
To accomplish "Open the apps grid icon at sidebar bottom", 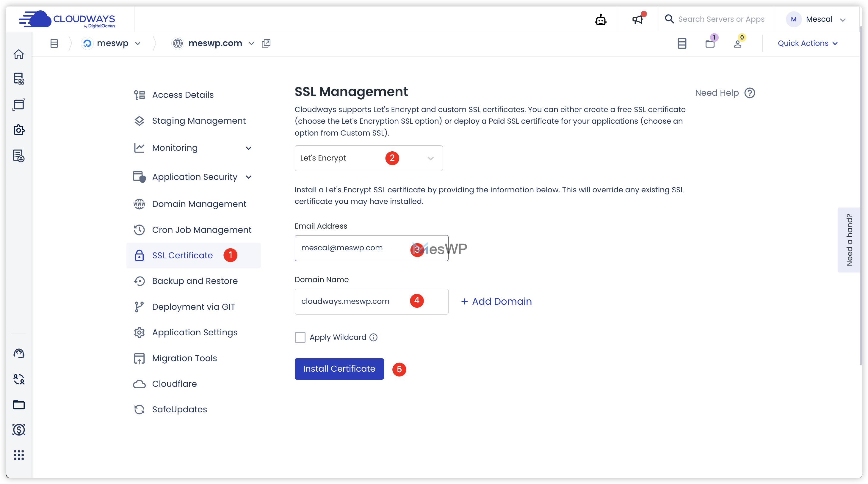I will [x=19, y=455].
